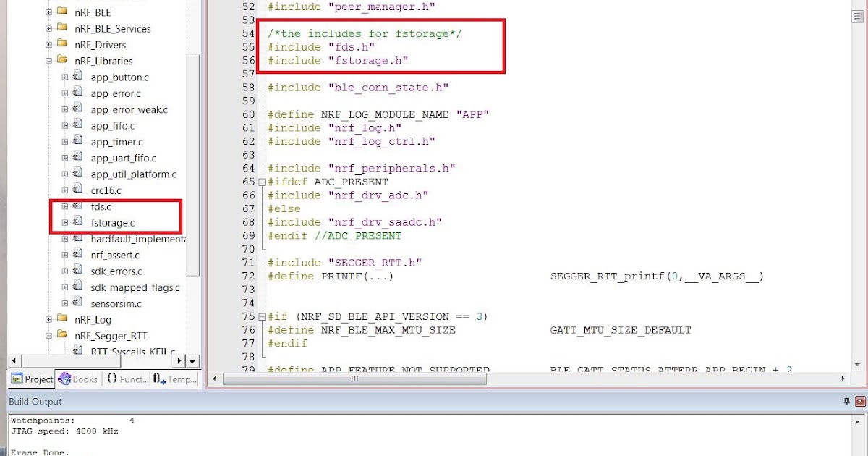Switch to the Books tab

pyautogui.click(x=77, y=379)
